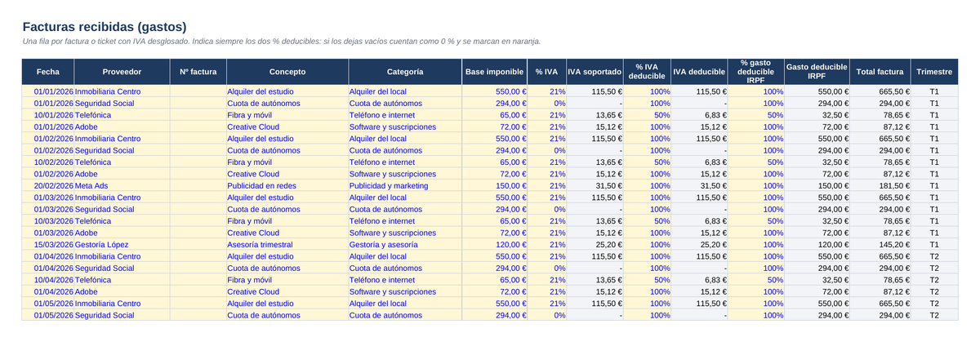Screen dimensions: 980x342
Task: Click the date cell 15/03/2026
Action: click(48, 244)
